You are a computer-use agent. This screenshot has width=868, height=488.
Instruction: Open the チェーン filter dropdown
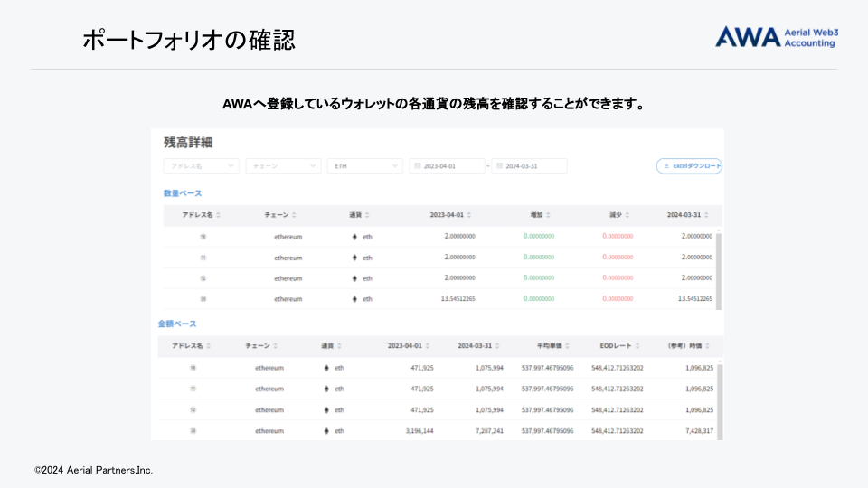tap(283, 166)
